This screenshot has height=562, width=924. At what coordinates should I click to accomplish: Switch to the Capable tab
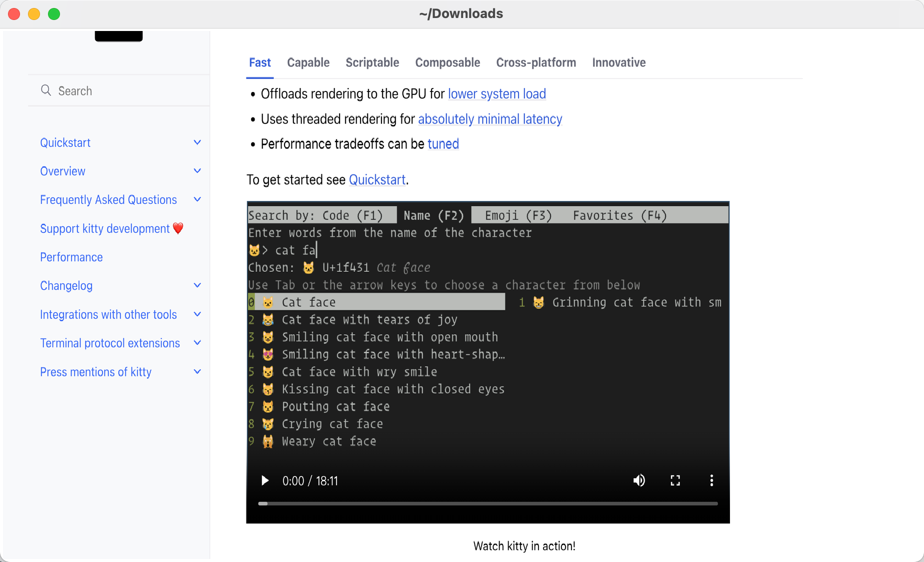point(308,62)
